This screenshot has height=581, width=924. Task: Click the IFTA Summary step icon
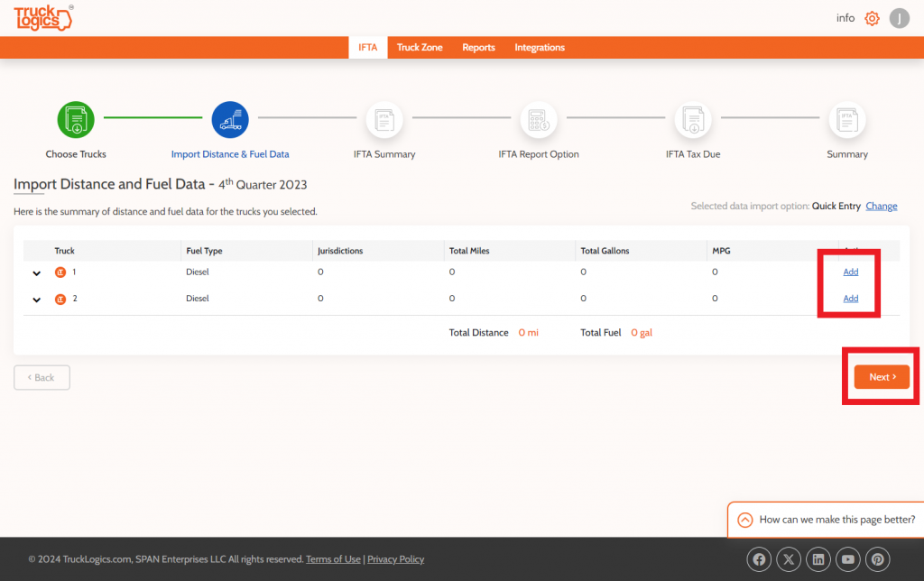click(x=384, y=120)
